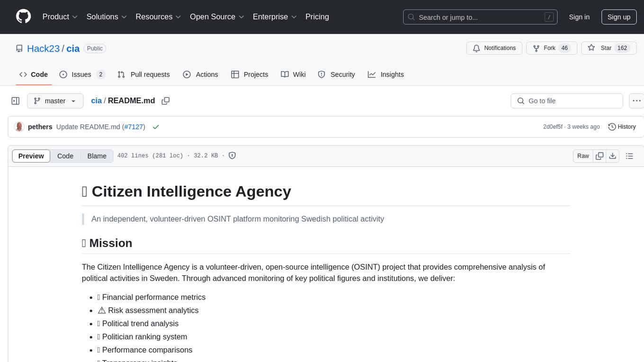Viewport: 644px width, 362px height.
Task: Collapse the file tree side panel
Action: (16, 101)
